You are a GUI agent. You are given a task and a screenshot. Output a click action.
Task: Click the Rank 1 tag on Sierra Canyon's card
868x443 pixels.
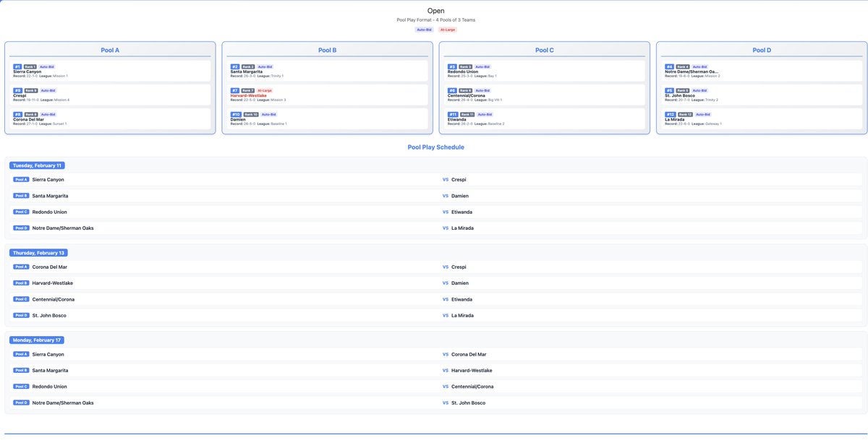(30, 66)
